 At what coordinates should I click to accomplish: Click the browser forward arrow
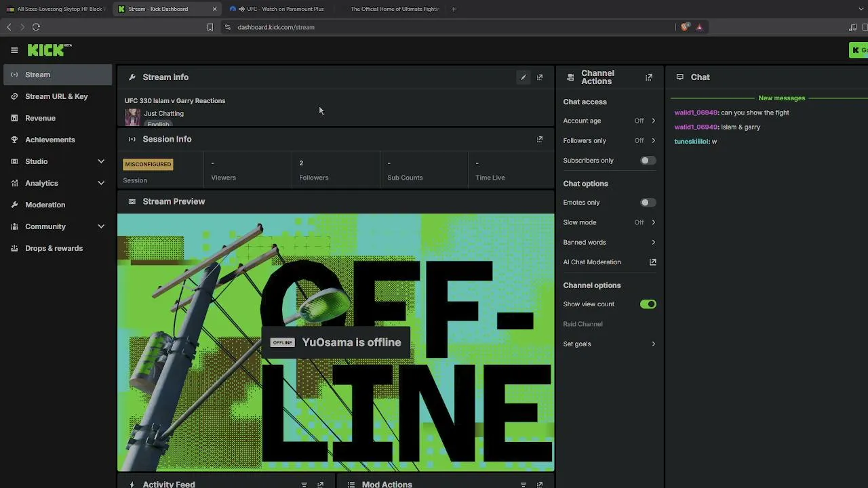(22, 27)
